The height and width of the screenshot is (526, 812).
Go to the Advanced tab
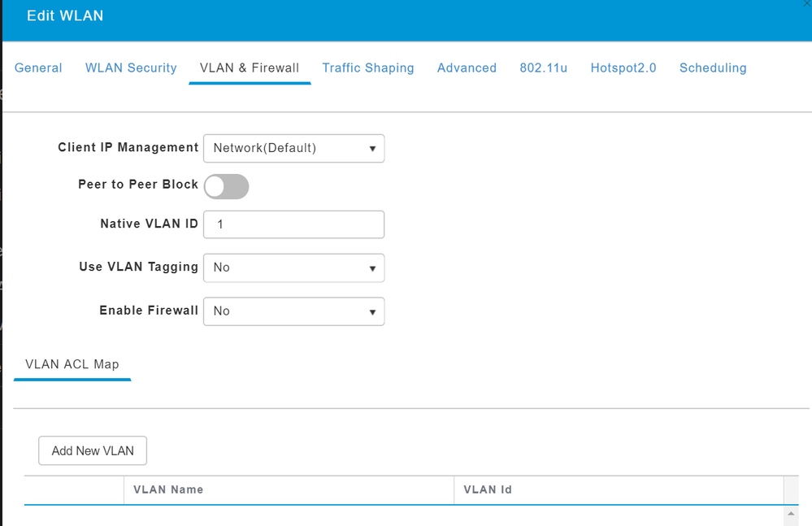467,67
